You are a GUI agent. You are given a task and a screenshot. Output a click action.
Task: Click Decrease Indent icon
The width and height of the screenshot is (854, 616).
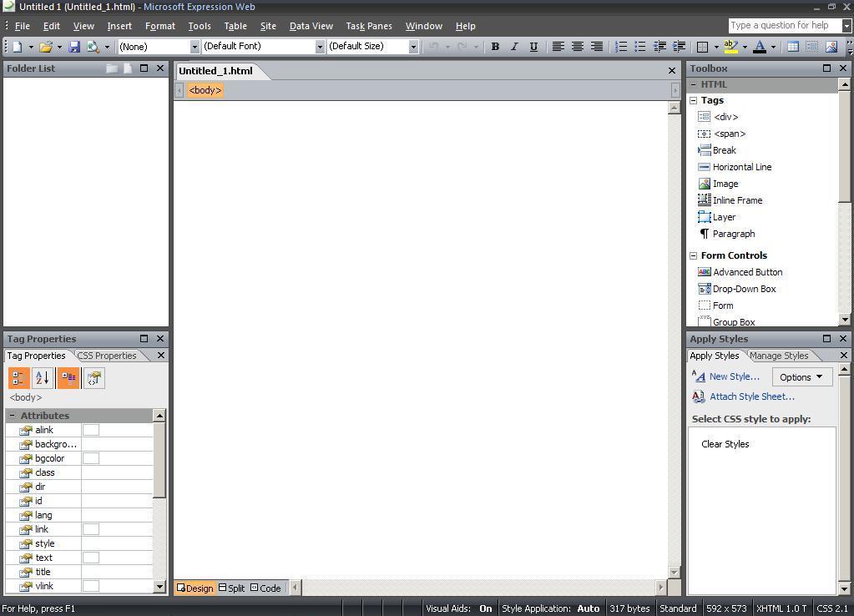659,47
